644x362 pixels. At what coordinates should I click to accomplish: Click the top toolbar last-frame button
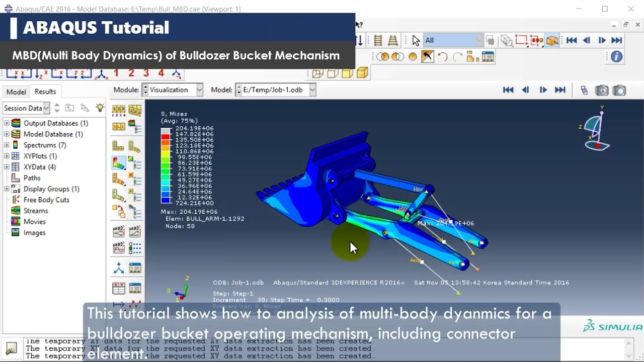pos(617,40)
